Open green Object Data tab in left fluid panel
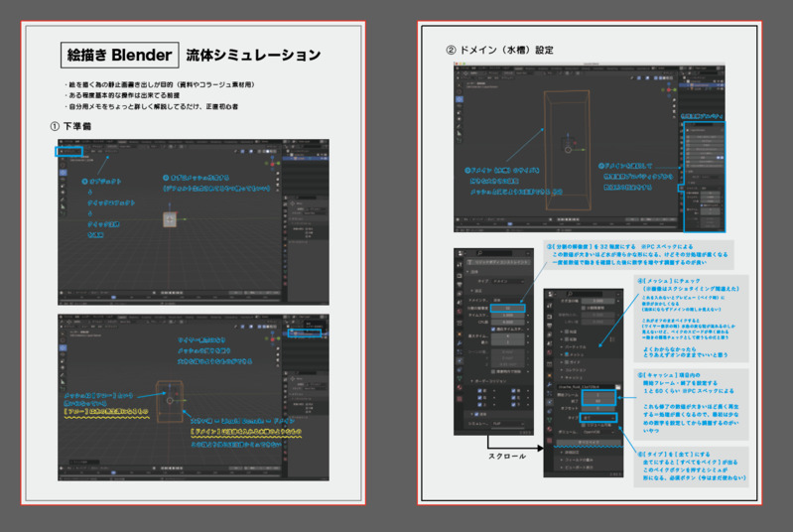 460,378
